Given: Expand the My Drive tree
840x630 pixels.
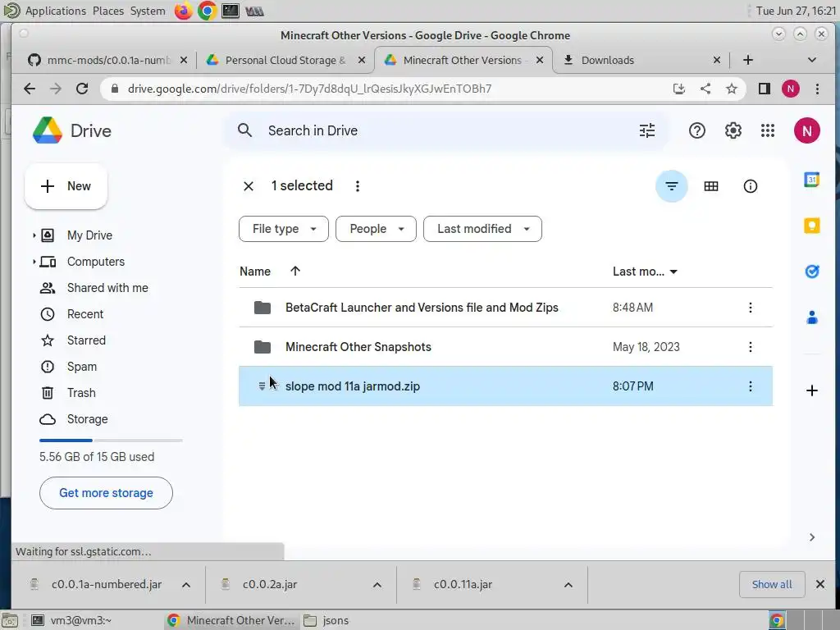Looking at the screenshot, I should tap(34, 235).
